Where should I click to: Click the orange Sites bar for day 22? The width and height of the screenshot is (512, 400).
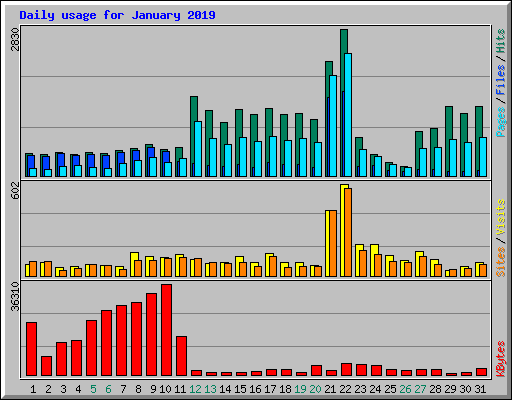click(x=348, y=232)
